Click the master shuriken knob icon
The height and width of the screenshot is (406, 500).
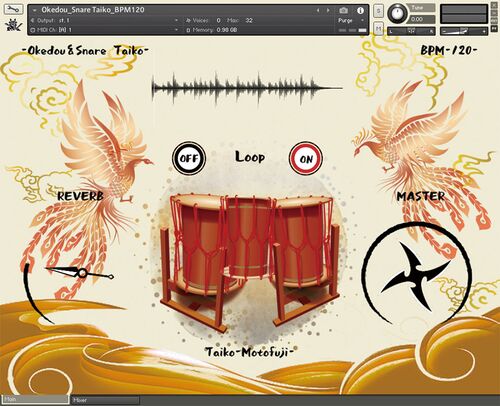tap(417, 274)
